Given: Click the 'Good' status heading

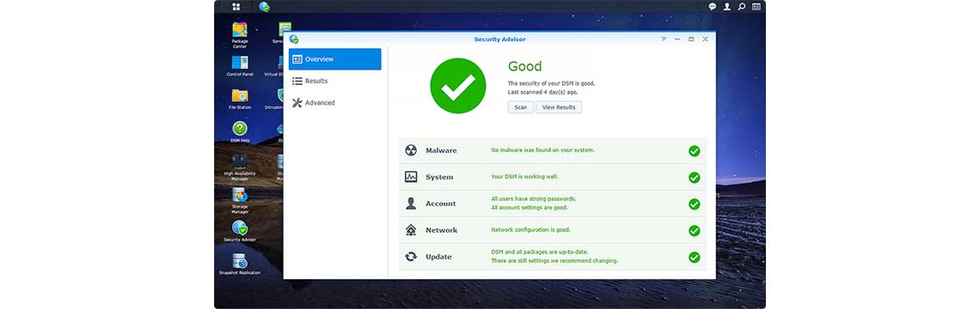Looking at the screenshot, I should (524, 66).
